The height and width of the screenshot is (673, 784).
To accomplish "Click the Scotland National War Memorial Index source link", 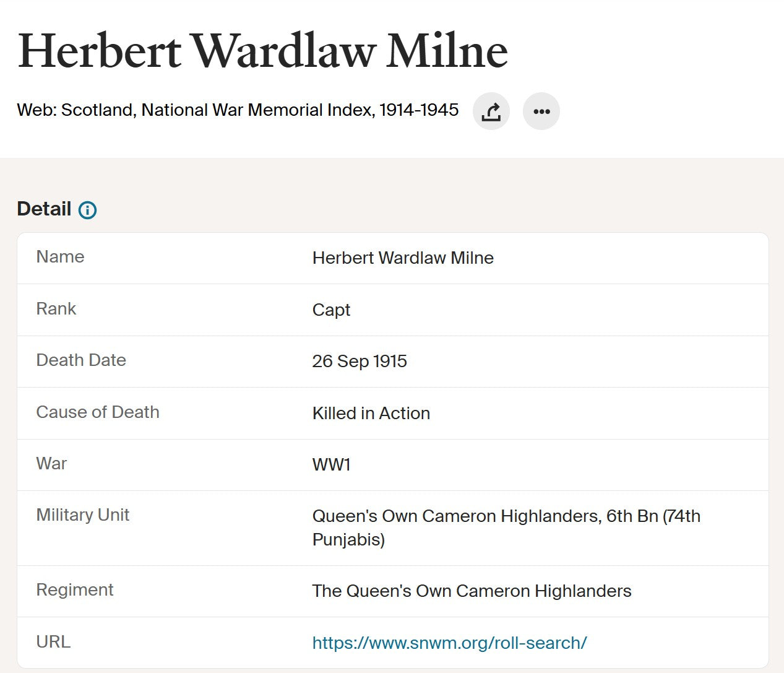I will pos(238,110).
